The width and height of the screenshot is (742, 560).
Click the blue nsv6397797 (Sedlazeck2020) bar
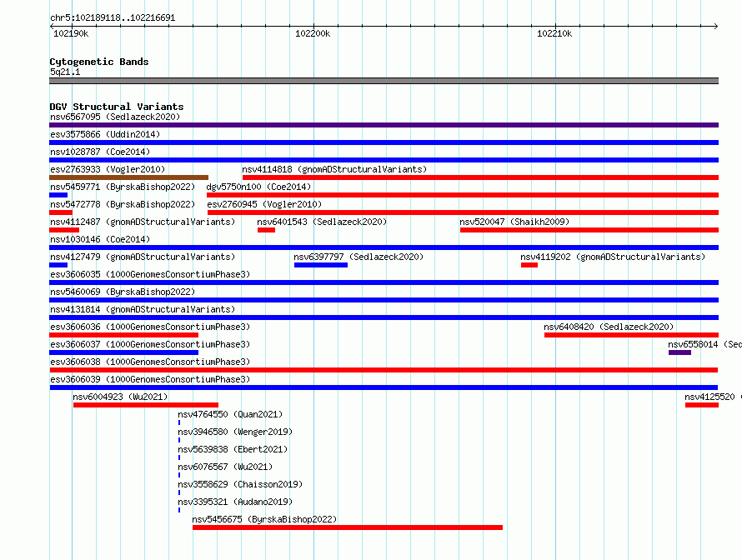point(321,265)
